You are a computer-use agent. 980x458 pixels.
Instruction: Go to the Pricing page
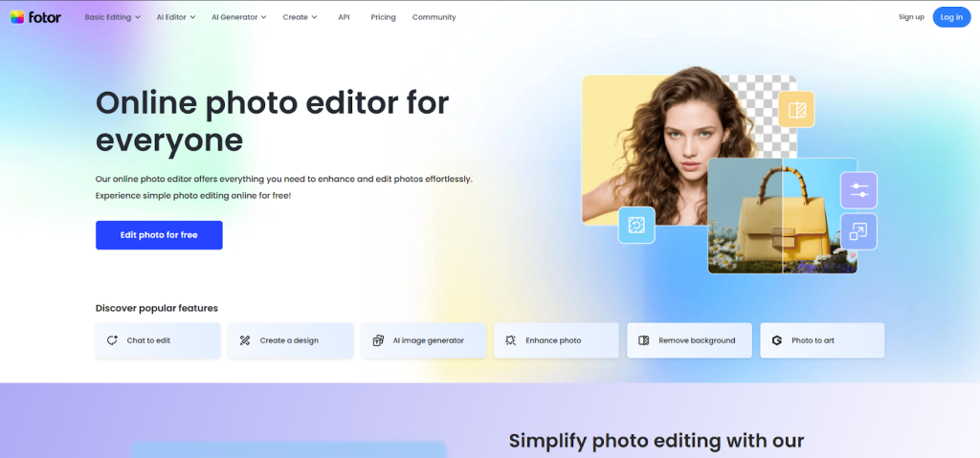(x=383, y=17)
